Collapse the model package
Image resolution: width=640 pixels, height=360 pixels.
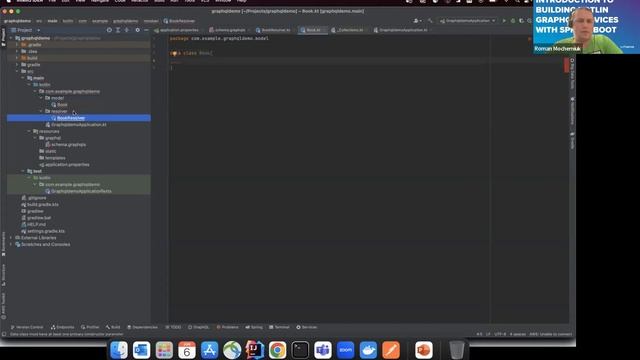(41, 98)
